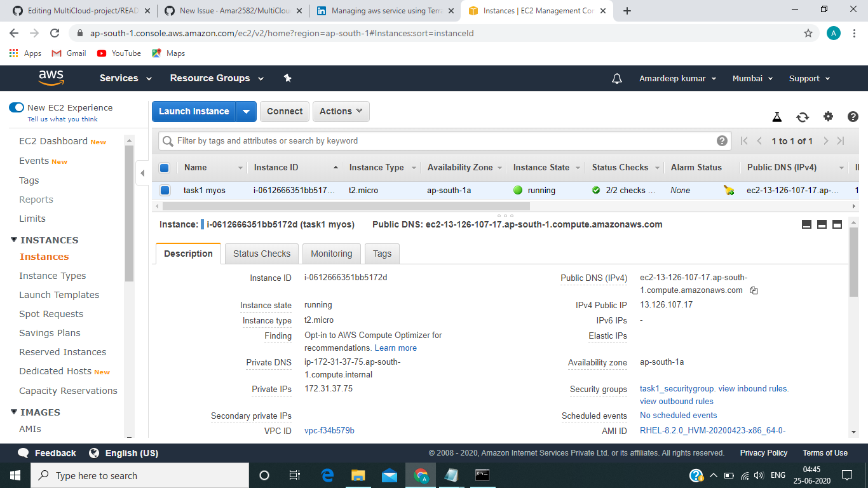Switch to split-pane layout icon
Viewport: 868px width, 488px height.
point(822,224)
